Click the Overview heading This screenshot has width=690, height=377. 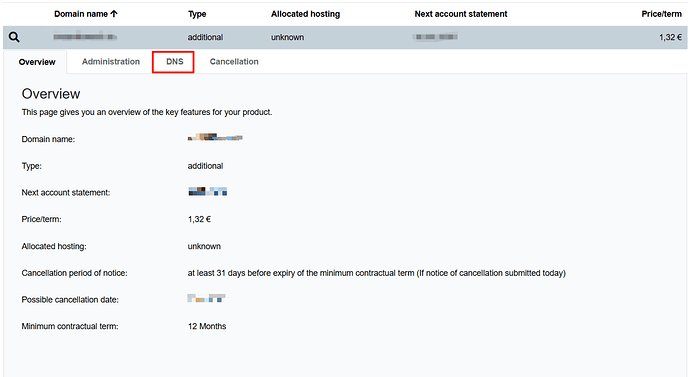51,94
